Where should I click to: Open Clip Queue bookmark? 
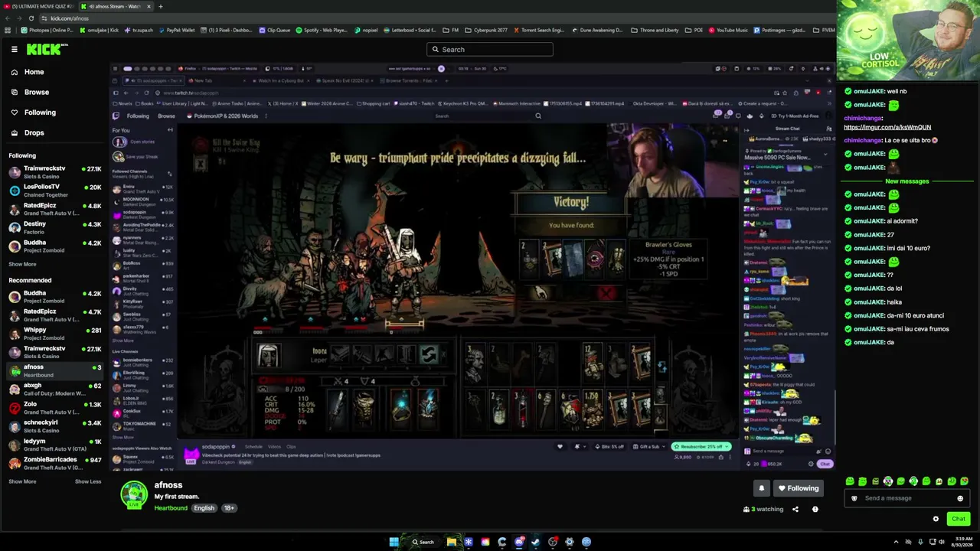pyautogui.click(x=275, y=30)
